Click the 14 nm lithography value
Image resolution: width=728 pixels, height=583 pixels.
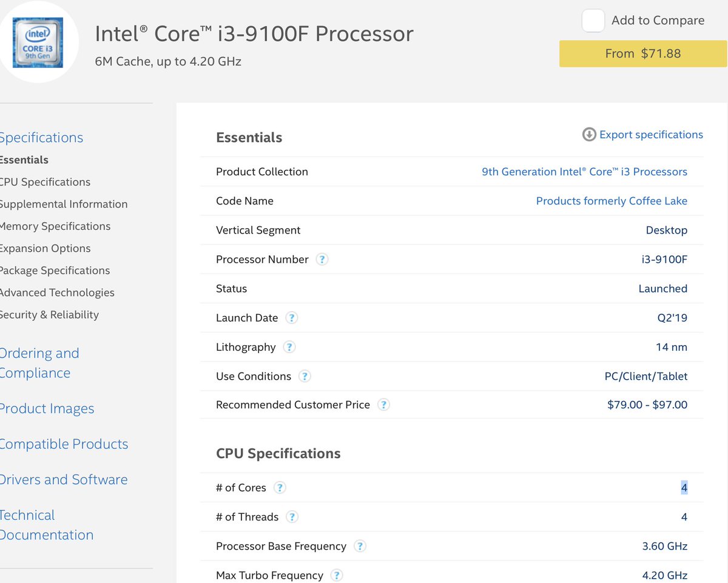click(671, 347)
